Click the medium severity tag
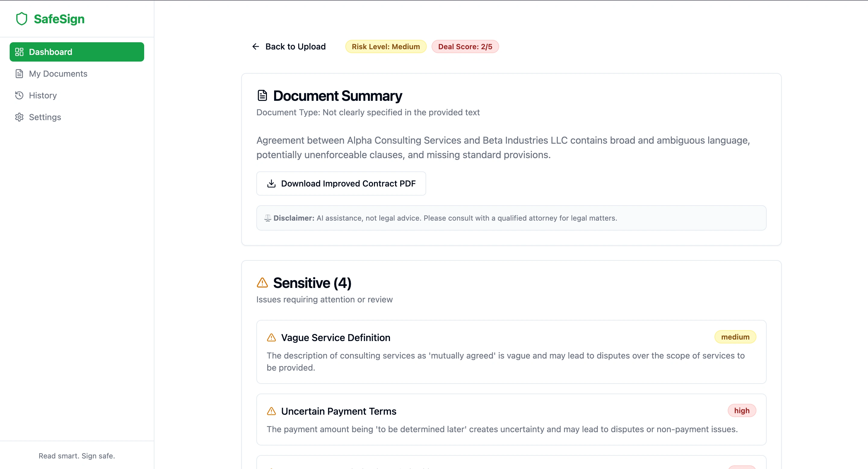Screen dimensions: 868x469 coord(735,337)
